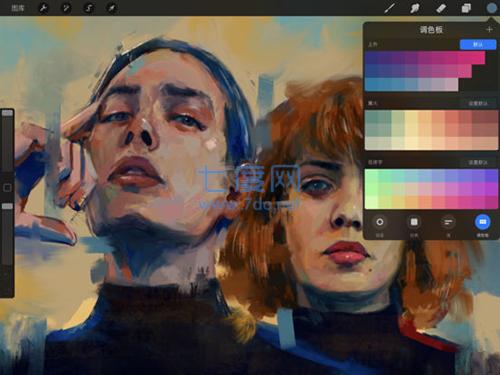Switch to the Disc color tab
The image size is (500, 375).
tap(380, 226)
